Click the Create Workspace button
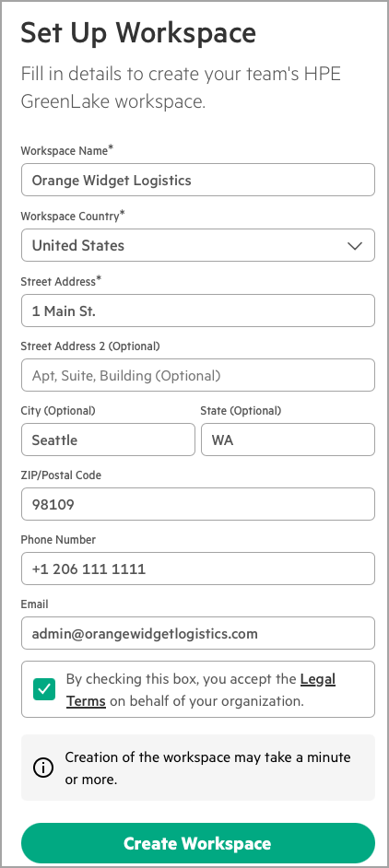This screenshot has width=389, height=868. [x=198, y=843]
